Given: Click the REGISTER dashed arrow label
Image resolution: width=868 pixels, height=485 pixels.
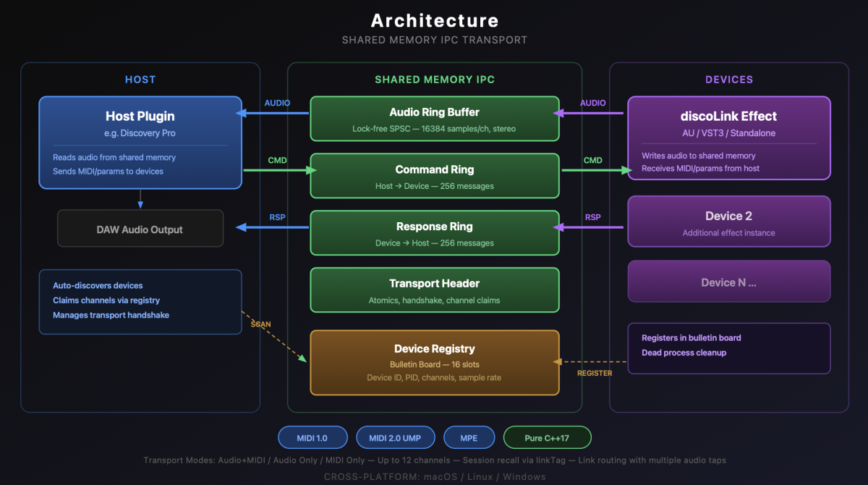Looking at the screenshot, I should (595, 374).
